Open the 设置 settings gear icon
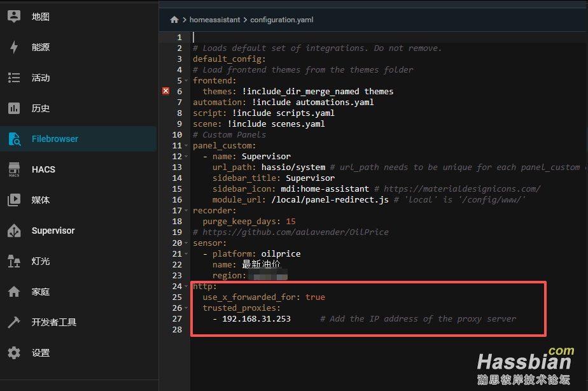This screenshot has width=588, height=391. click(x=14, y=353)
